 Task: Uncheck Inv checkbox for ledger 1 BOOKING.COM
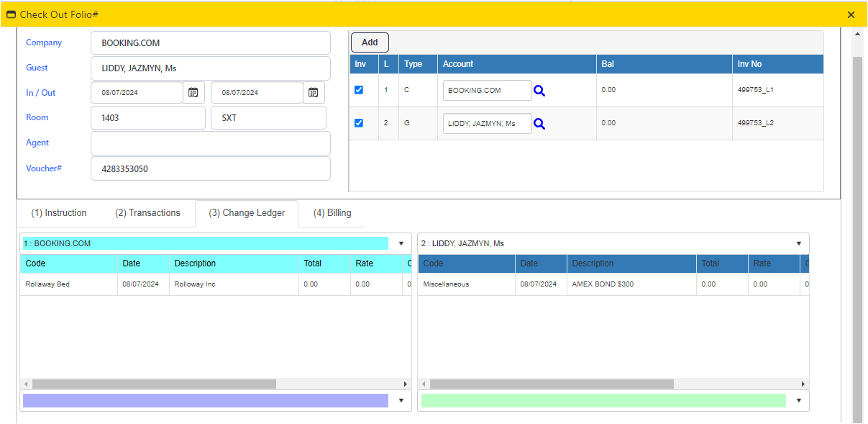pos(359,90)
